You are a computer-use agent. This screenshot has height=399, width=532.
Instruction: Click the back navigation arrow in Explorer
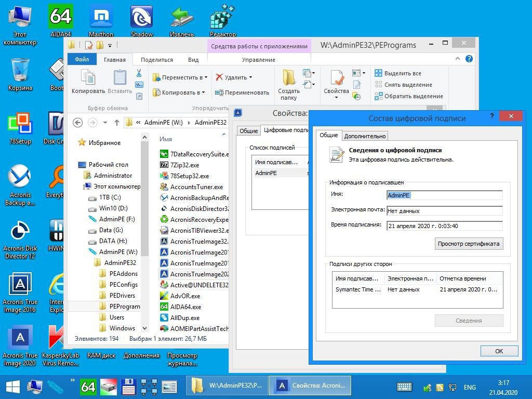pos(78,123)
